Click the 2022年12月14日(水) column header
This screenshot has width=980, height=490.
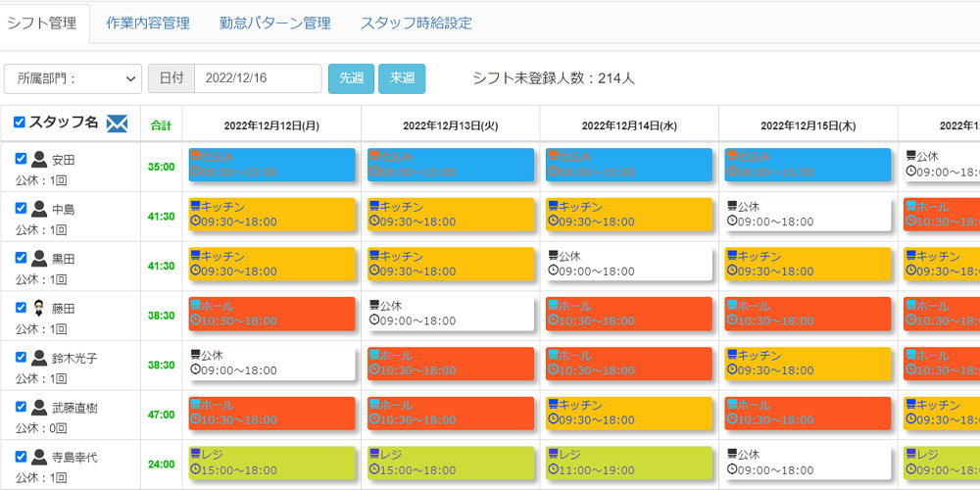(x=629, y=125)
